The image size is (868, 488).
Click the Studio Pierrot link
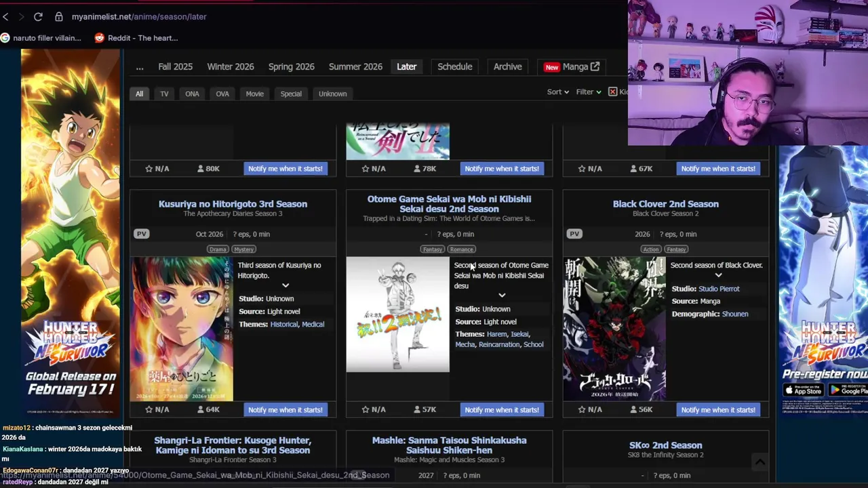click(719, 289)
